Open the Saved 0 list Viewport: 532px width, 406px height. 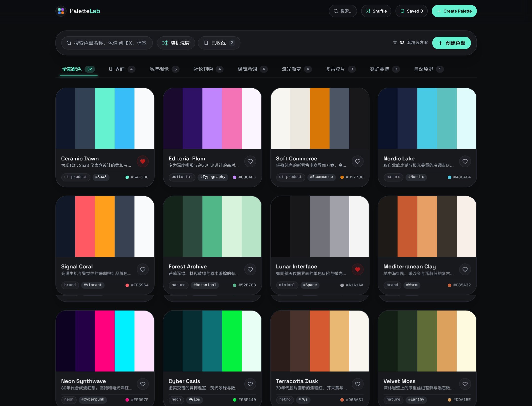coord(411,11)
